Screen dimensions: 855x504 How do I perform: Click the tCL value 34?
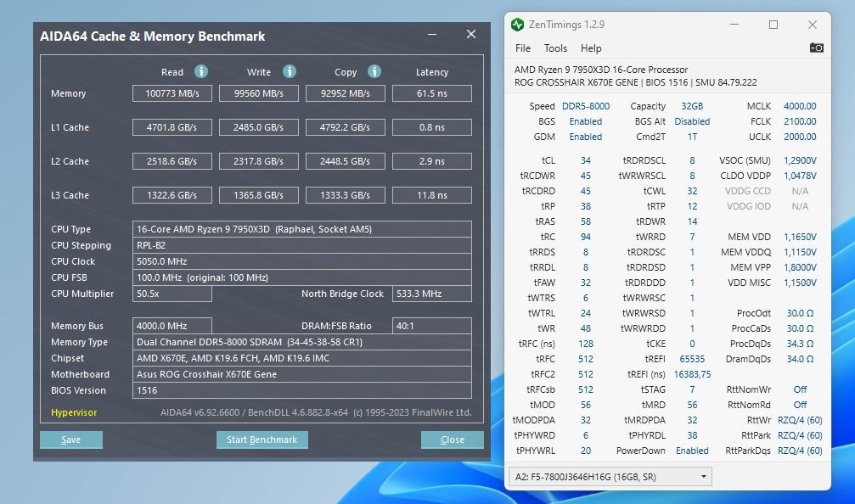pyautogui.click(x=586, y=160)
